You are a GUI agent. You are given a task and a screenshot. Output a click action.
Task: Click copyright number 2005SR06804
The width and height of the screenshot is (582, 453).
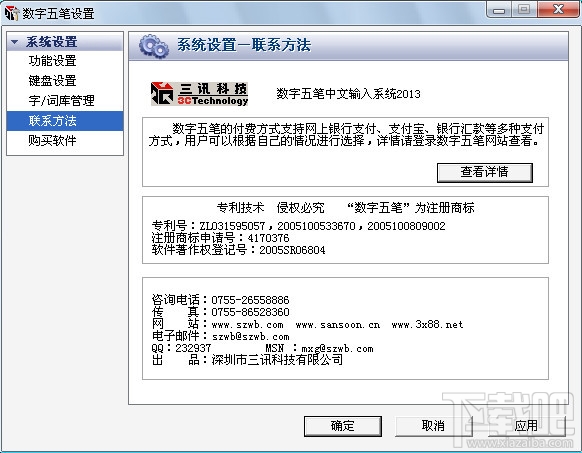pos(292,250)
